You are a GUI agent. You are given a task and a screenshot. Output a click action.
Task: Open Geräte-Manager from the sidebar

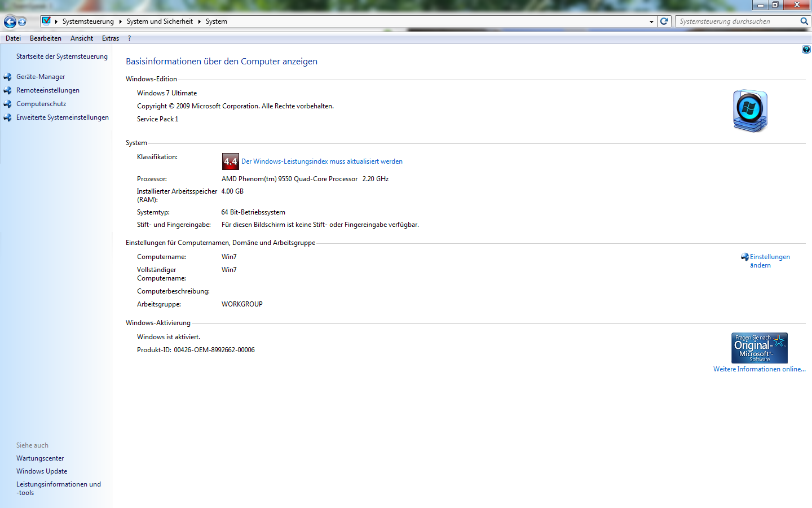point(41,77)
